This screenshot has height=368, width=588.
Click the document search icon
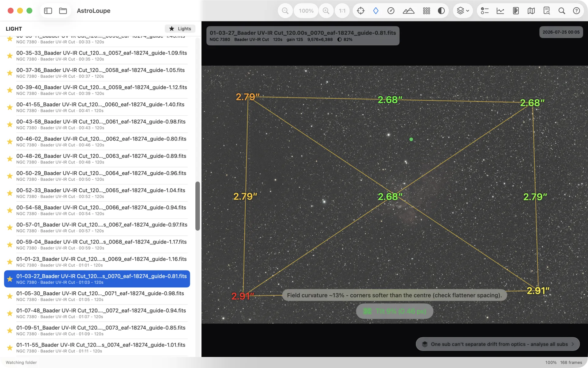coord(547,11)
